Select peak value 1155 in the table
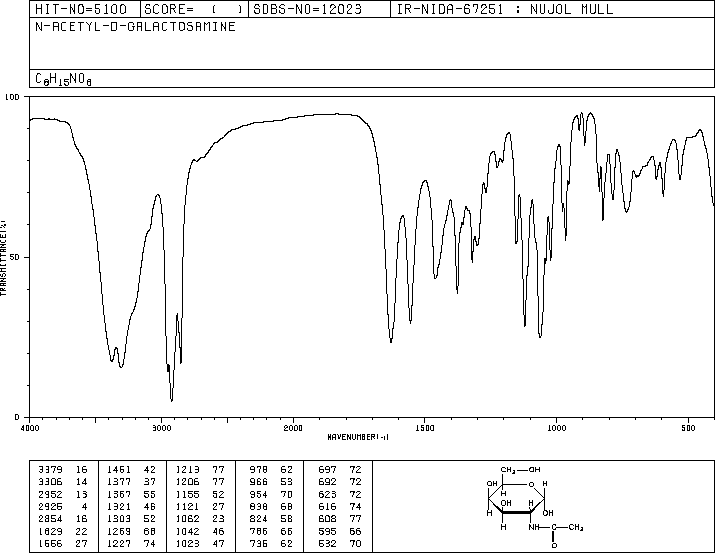Image resolution: width=715 pixels, height=553 pixels. click(x=188, y=494)
